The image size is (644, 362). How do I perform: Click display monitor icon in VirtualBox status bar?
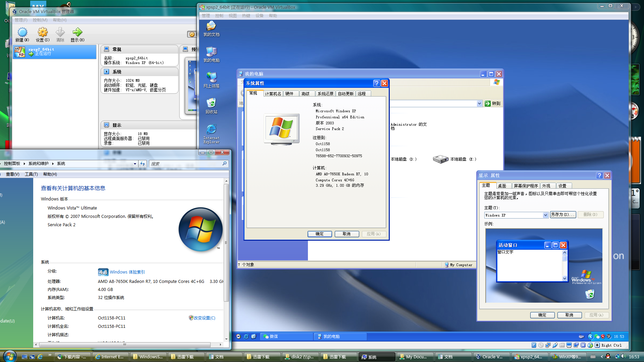pos(569,345)
